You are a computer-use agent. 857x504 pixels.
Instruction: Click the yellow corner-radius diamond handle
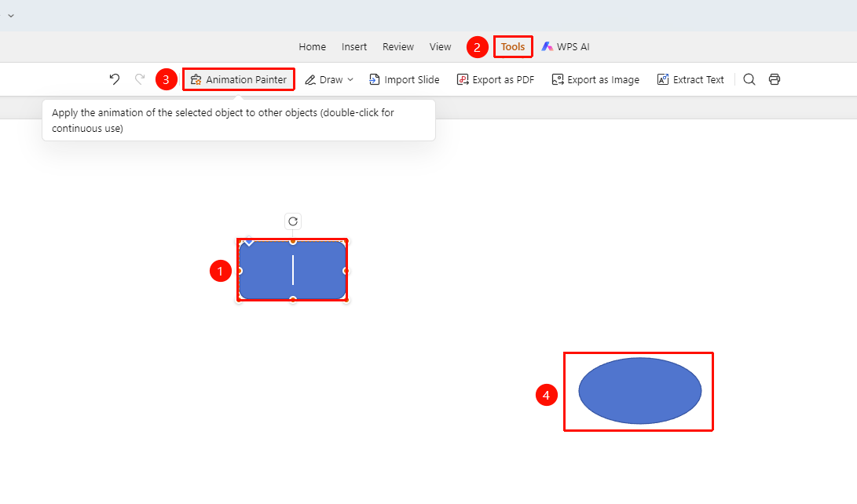click(249, 241)
